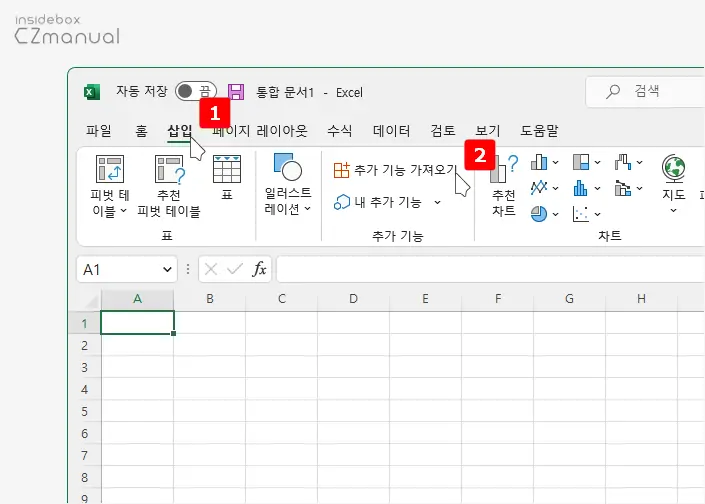Expand the 지도 dropdown arrow
705x504 pixels.
click(674, 210)
